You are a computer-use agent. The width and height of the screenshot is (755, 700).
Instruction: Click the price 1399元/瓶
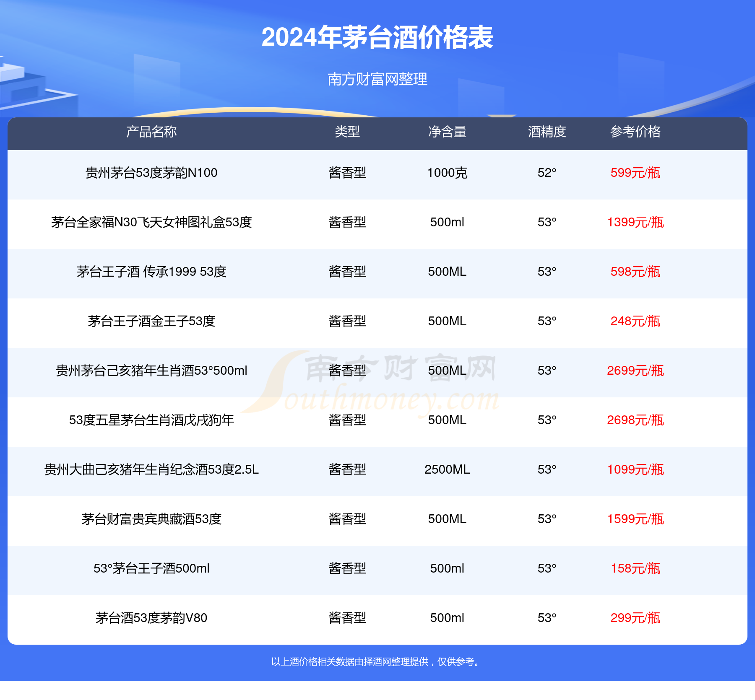tap(635, 222)
